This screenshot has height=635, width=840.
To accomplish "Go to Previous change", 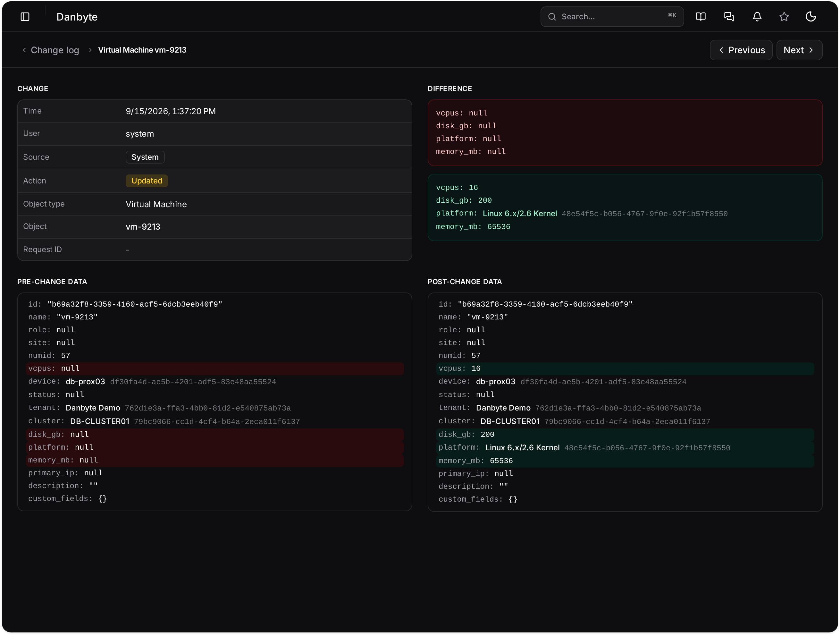I will click(x=741, y=50).
